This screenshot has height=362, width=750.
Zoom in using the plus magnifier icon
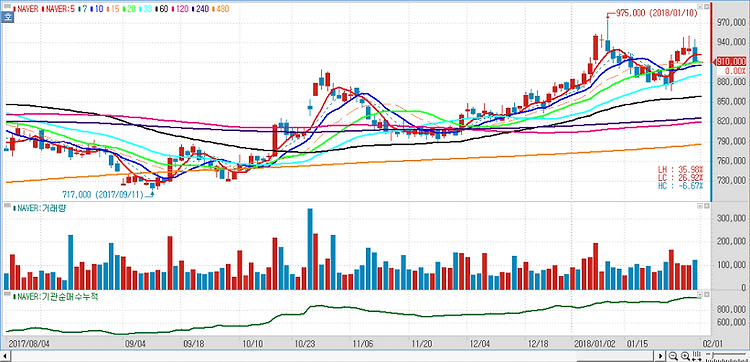click(685, 356)
